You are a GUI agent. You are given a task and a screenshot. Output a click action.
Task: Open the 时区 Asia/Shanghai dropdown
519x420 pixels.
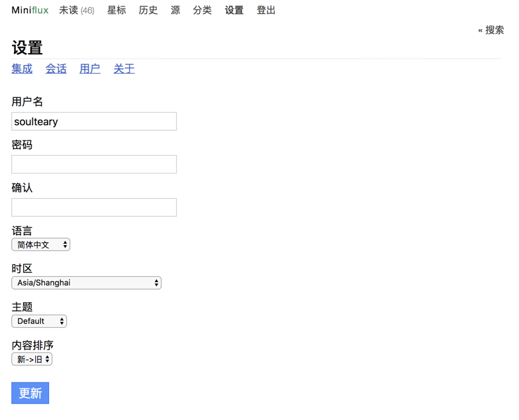(x=86, y=283)
